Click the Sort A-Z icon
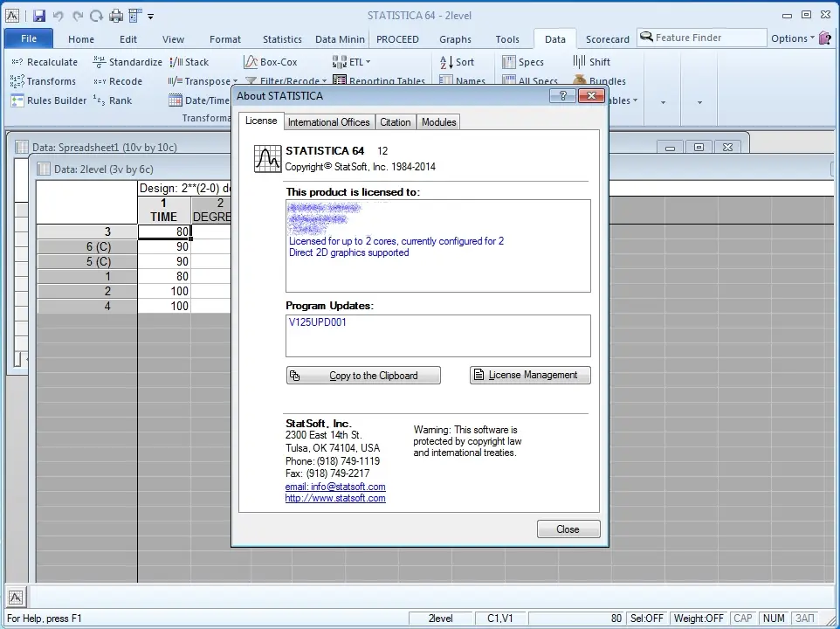The height and width of the screenshot is (629, 840). point(446,62)
